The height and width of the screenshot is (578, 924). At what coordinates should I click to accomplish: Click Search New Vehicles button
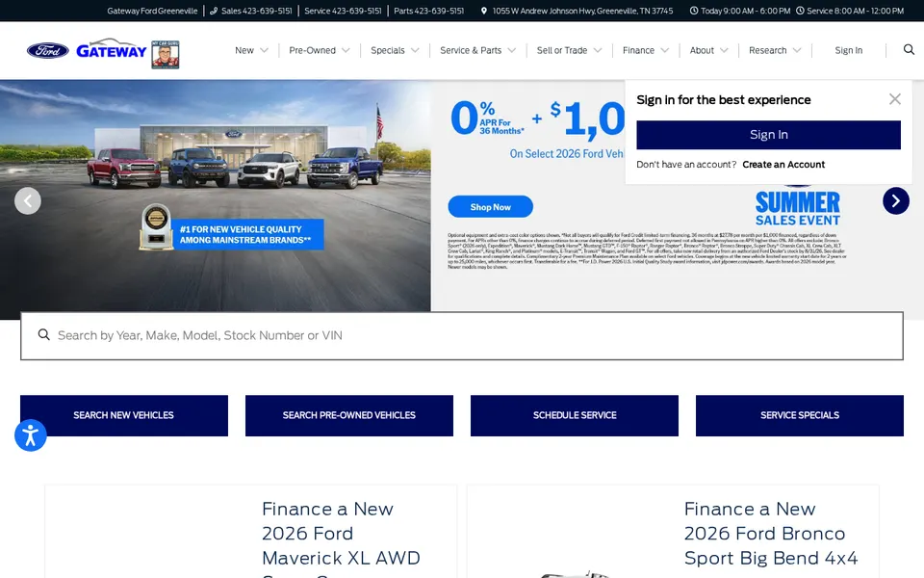(124, 415)
